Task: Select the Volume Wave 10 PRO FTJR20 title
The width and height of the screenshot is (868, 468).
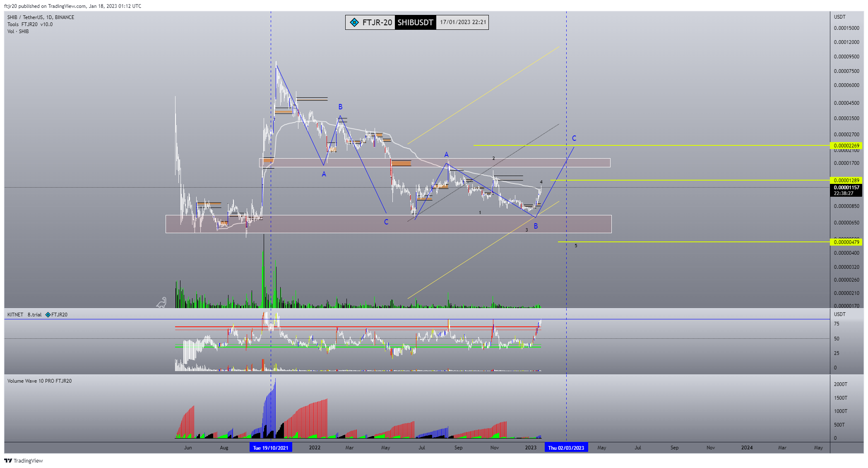Action: tap(39, 381)
